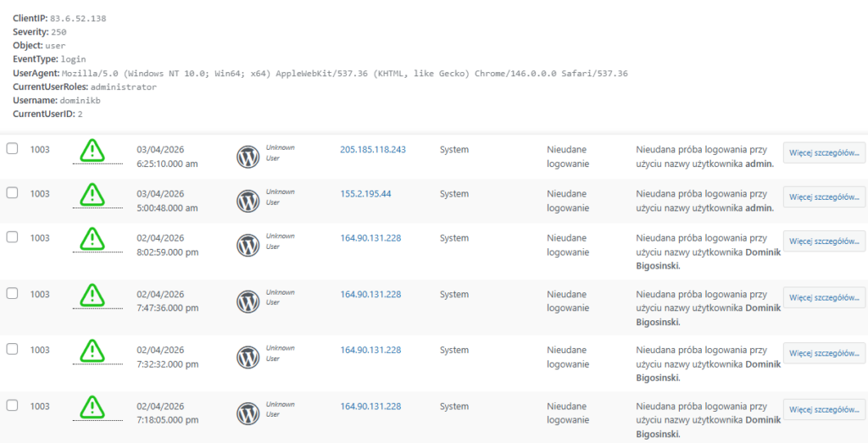The image size is (868, 443).
Task: Click the date 03/04/2026 6:25:10.000 am
Action: [167, 157]
